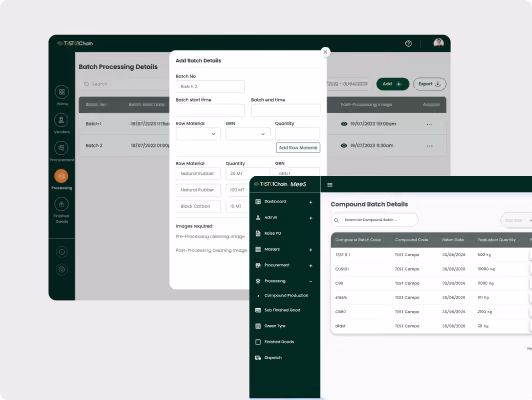The height and width of the screenshot is (400, 532).
Task: Open Sub Finished Good menu item
Action: pyautogui.click(x=282, y=310)
